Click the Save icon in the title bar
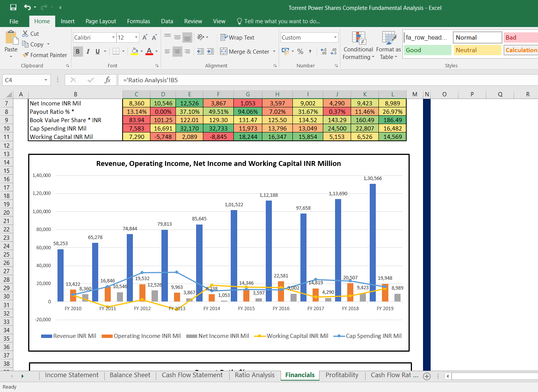The image size is (538, 392). point(13,7)
